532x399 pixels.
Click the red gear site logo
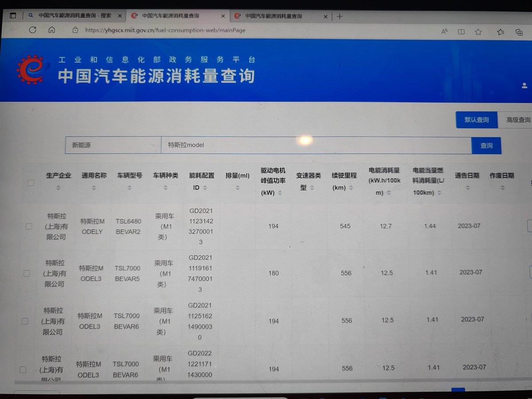point(31,70)
